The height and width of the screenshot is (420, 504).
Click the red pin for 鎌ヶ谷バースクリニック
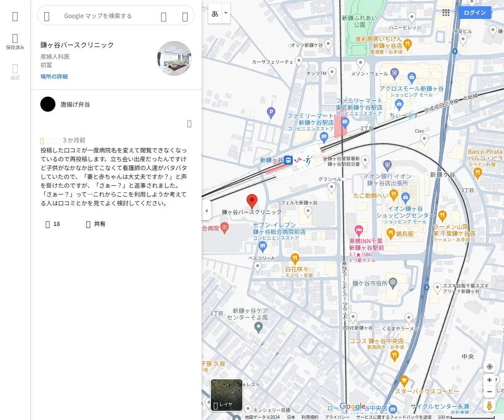coord(252,202)
